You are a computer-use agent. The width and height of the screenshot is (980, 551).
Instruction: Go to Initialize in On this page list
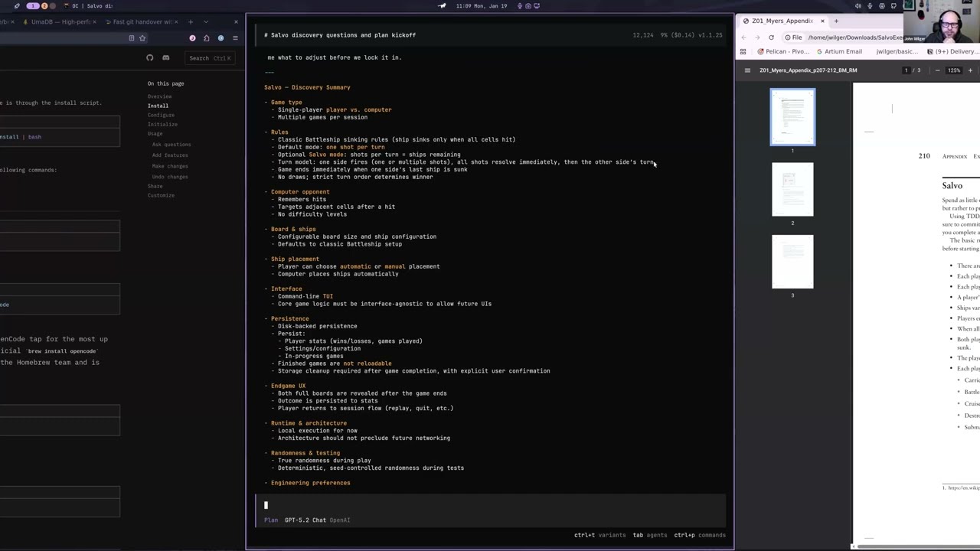[162, 124]
